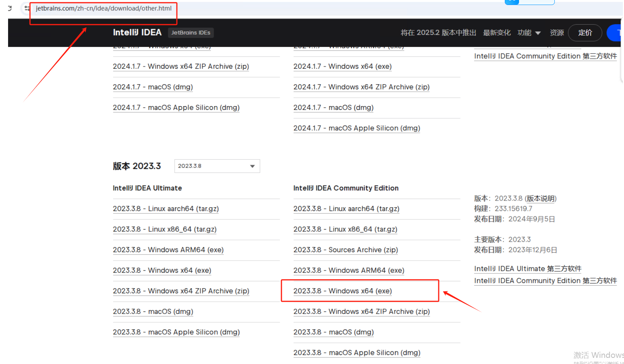This screenshot has width=624, height=364.
Task: Download Community 2023.3.8 Windows x64 (exe)
Action: pos(343,291)
